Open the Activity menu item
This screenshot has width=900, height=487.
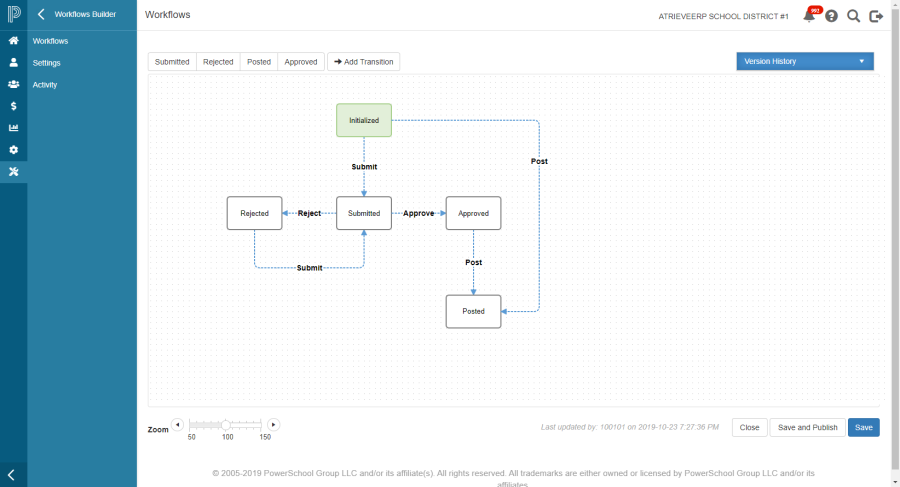[x=45, y=85]
